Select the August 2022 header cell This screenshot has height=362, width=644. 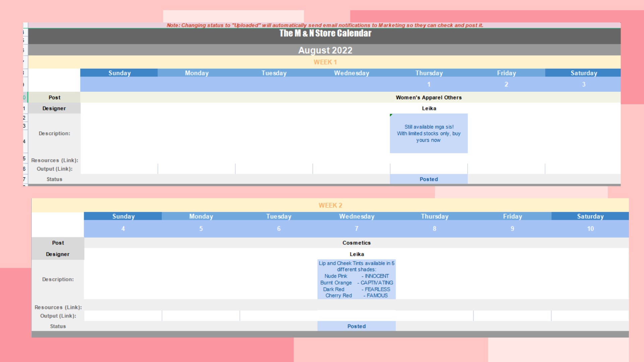(x=325, y=50)
